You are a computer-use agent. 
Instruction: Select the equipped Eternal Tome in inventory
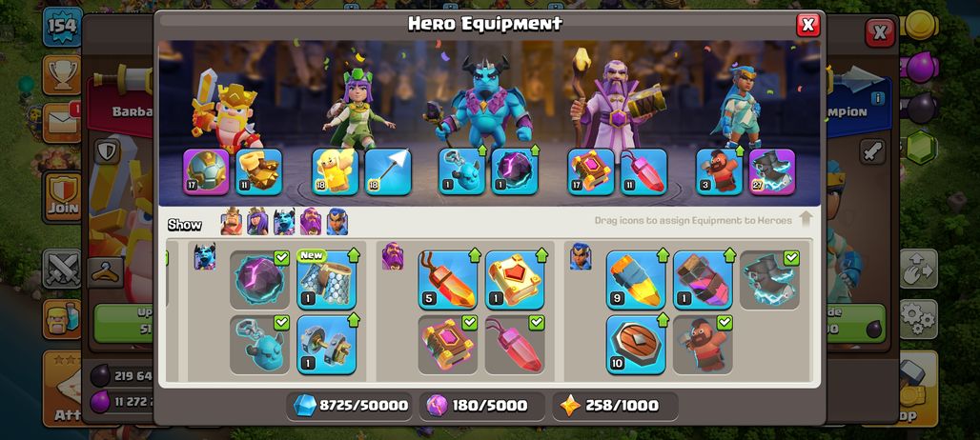click(447, 345)
